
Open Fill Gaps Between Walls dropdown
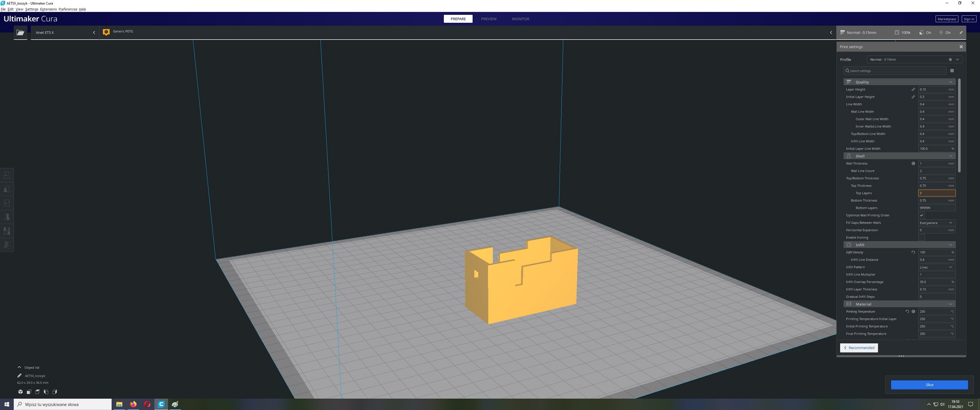click(937, 223)
